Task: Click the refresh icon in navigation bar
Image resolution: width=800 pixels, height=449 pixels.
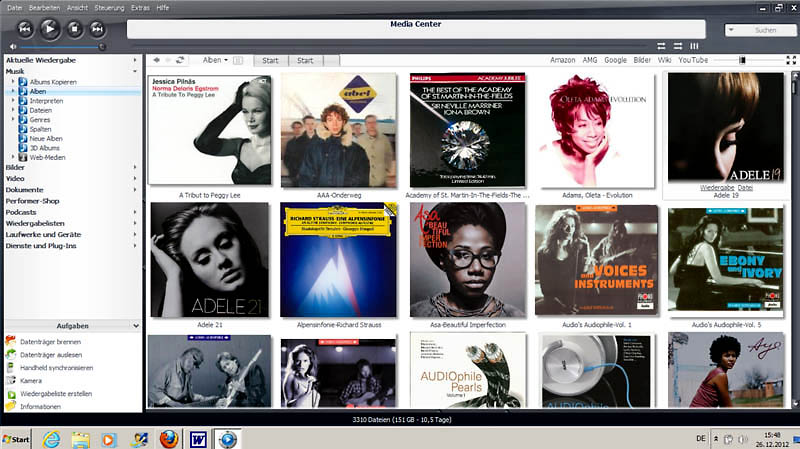Action: click(x=180, y=60)
